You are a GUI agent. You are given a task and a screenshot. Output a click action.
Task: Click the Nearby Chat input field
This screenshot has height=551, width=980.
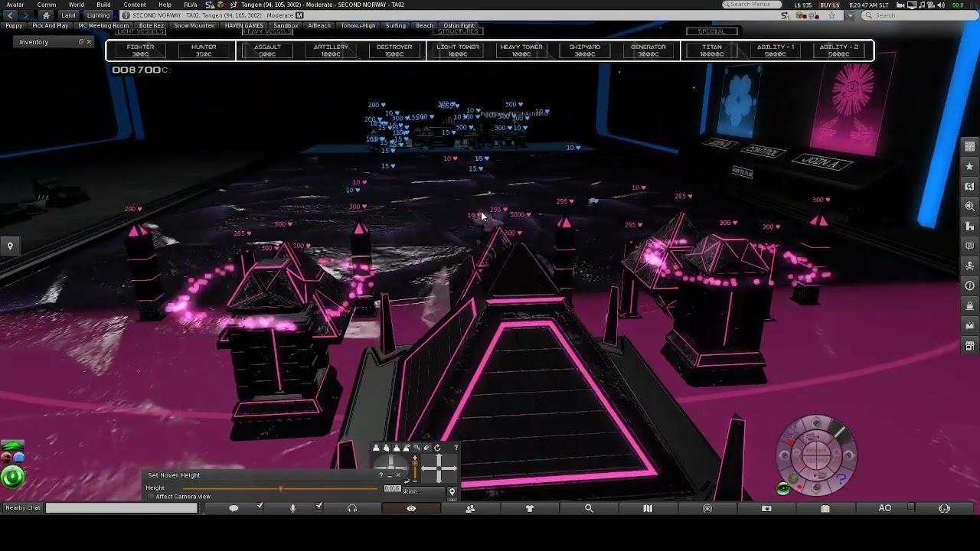[121, 508]
